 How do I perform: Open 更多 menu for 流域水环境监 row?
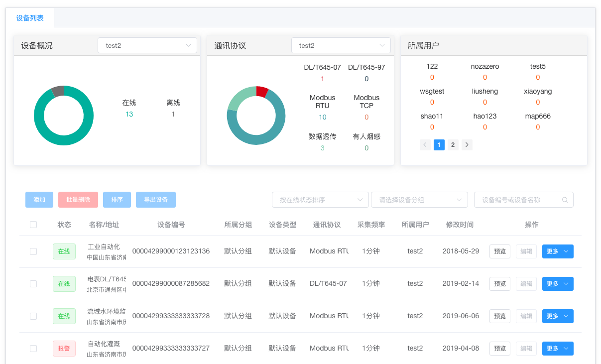(x=558, y=316)
